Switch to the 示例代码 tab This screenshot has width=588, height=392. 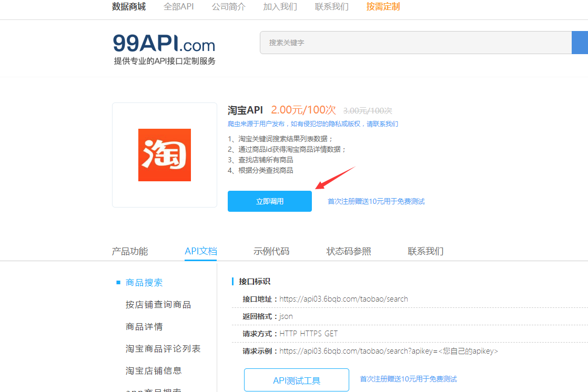click(271, 251)
